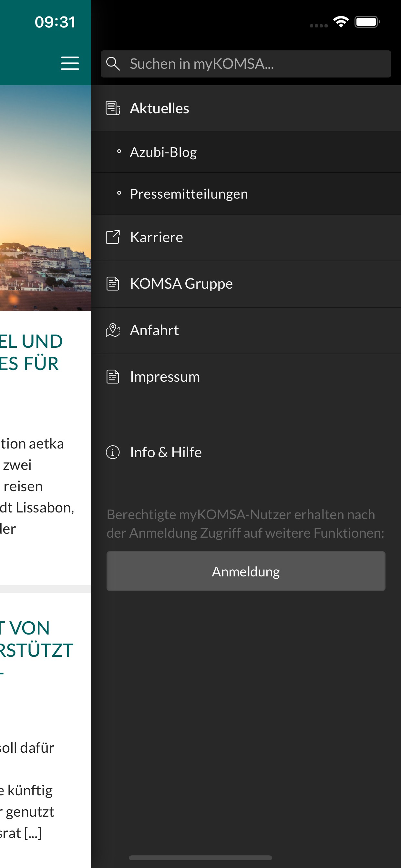
Task: Tap the Lisbon cityscape article image
Action: tap(46, 198)
